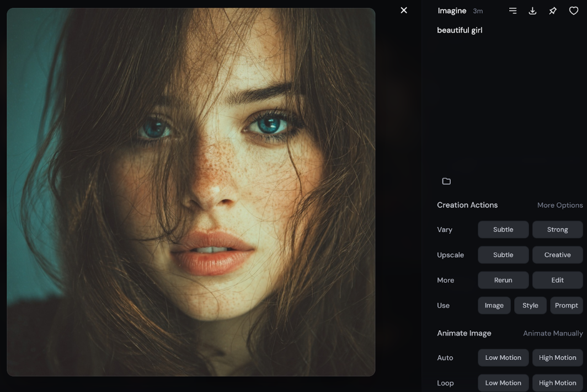Close the image detail view
Image resolution: width=587 pixels, height=392 pixels.
click(x=404, y=10)
